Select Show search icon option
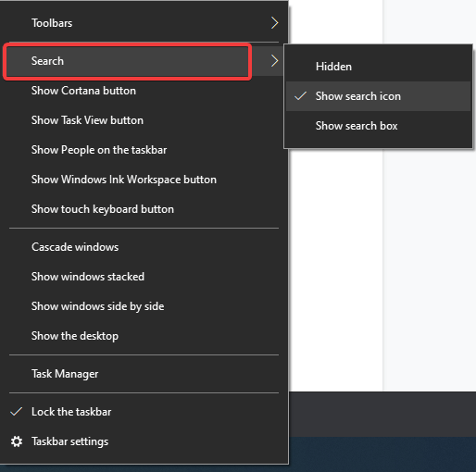This screenshot has height=472, width=476. click(x=378, y=96)
